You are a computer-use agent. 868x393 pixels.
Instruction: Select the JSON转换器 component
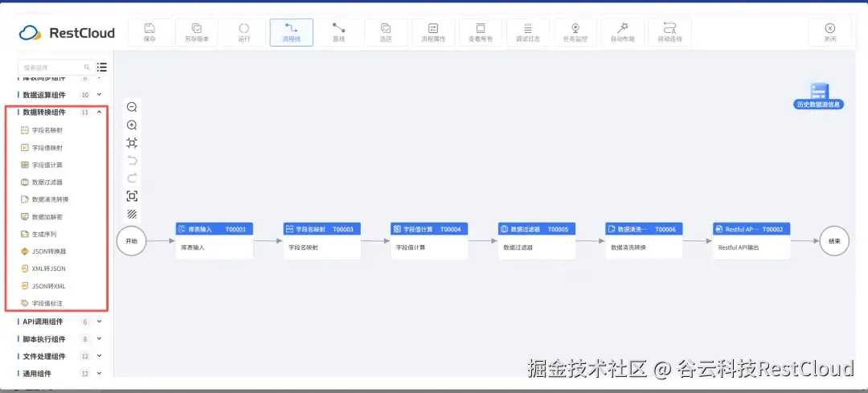pos(43,252)
